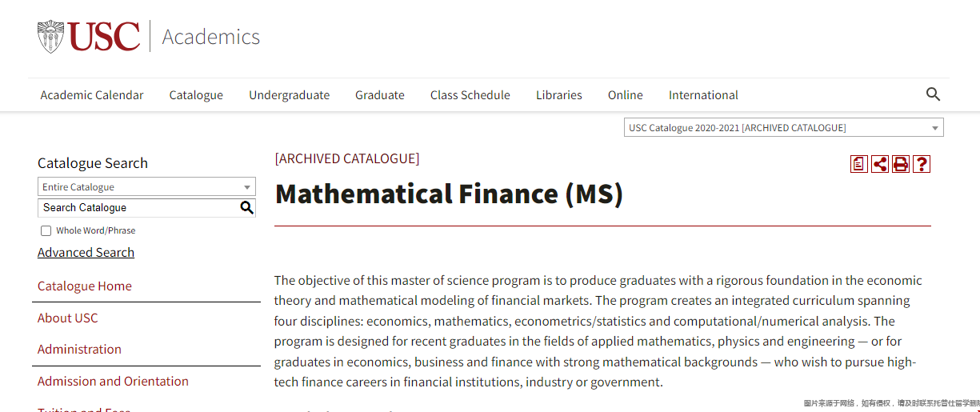Enable the Whole Word/Phrase checkbox
Image resolution: width=980 pixels, height=412 pixels.
(46, 230)
